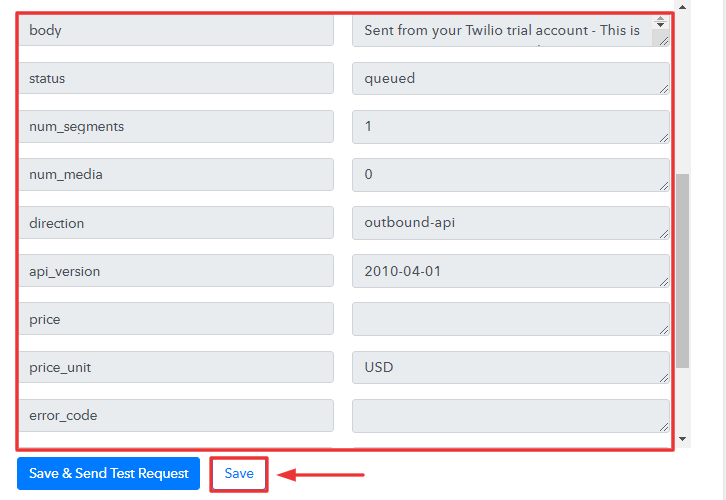
Task: Select the status label field
Action: [x=176, y=78]
